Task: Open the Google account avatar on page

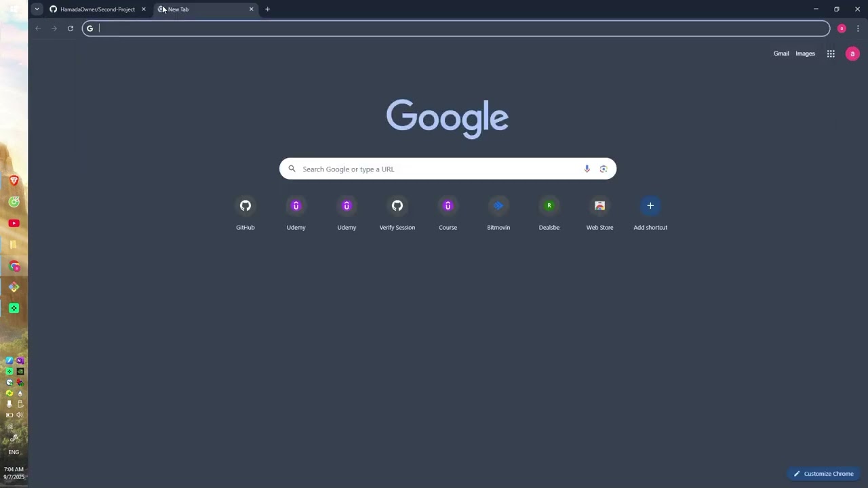Action: 852,54
